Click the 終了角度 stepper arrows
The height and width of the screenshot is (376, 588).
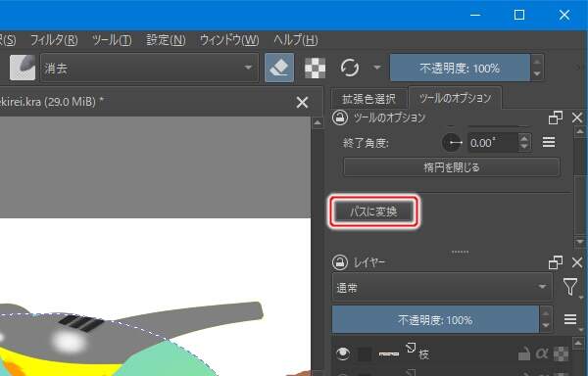tap(524, 143)
